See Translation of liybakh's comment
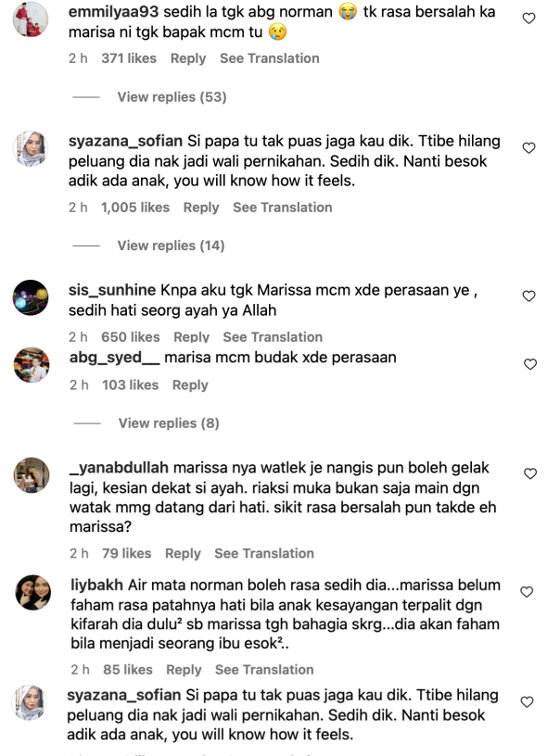Image resolution: width=547 pixels, height=756 pixels. pyautogui.click(x=264, y=669)
